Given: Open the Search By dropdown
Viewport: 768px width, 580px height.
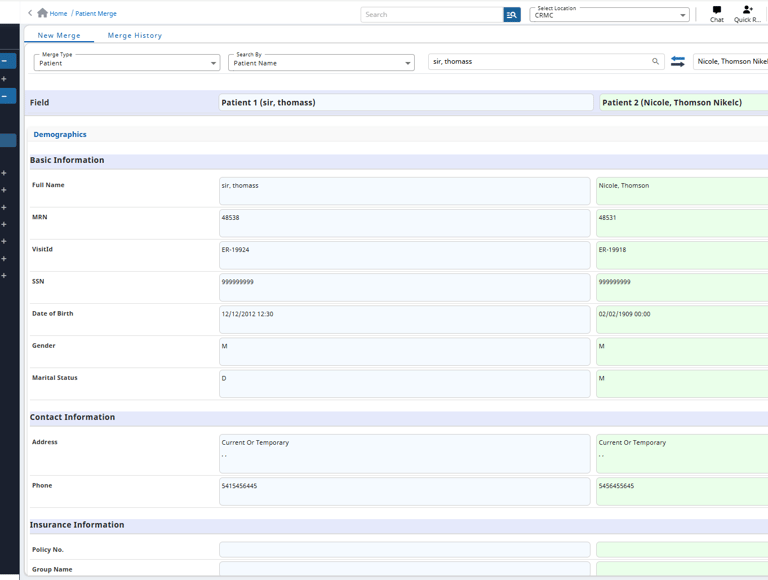Looking at the screenshot, I should pos(321,63).
